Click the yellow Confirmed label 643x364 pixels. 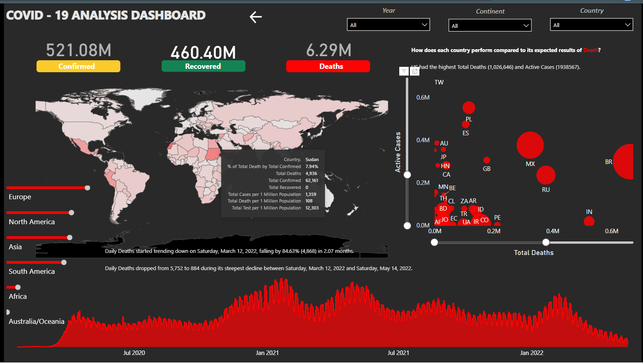[78, 66]
